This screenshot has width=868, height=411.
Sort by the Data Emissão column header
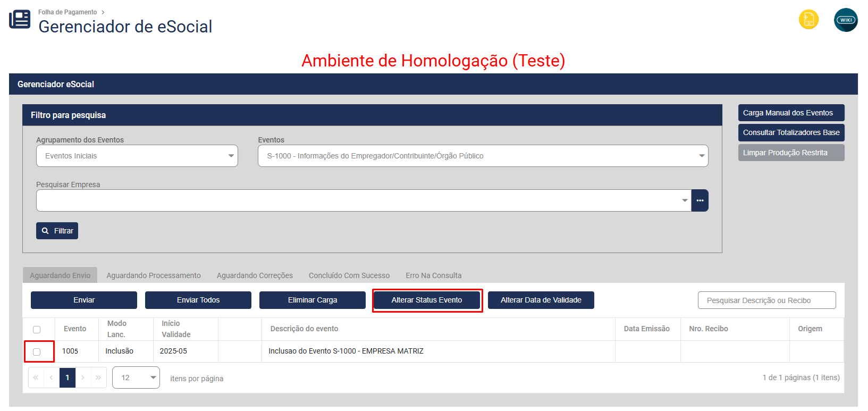[647, 329]
